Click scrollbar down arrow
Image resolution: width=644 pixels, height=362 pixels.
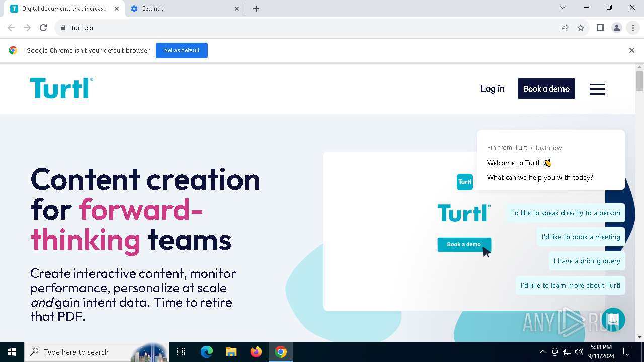[x=640, y=337]
